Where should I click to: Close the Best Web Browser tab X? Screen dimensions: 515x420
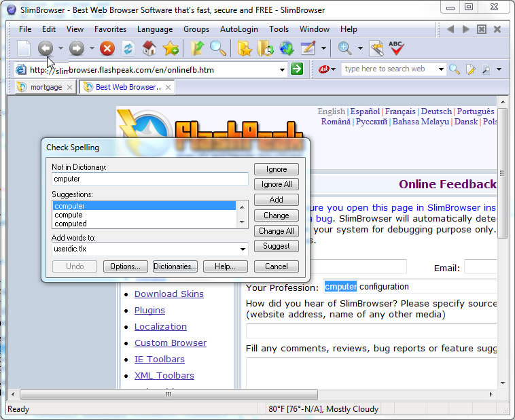pos(168,88)
